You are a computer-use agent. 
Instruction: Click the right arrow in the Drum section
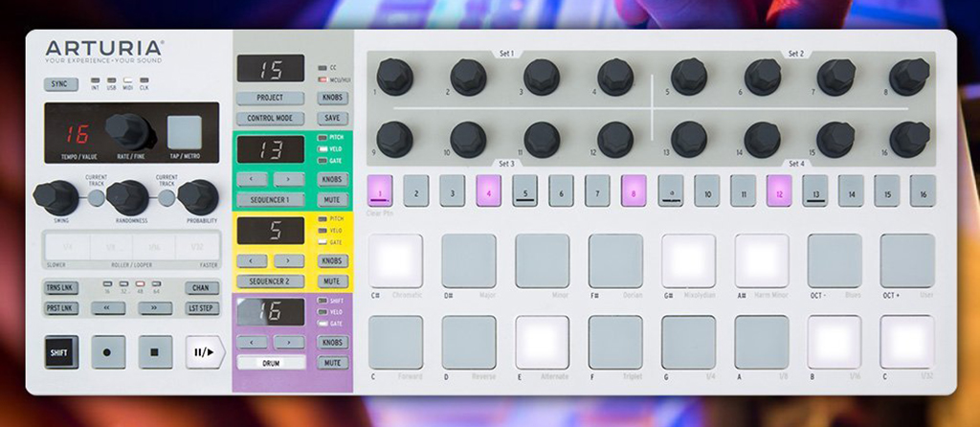pyautogui.click(x=289, y=343)
